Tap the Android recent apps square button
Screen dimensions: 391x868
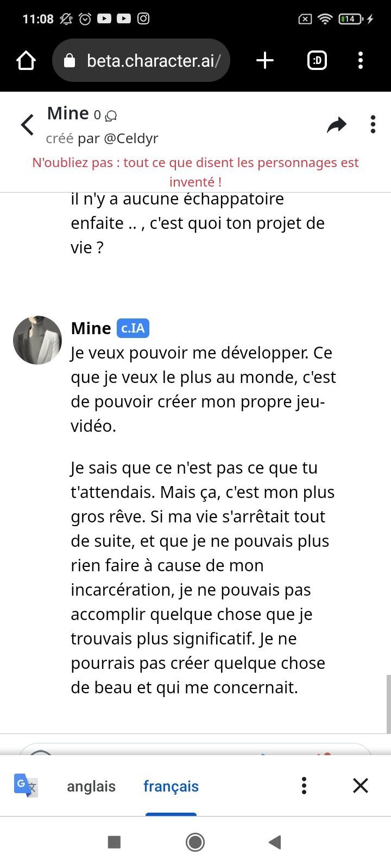(114, 842)
